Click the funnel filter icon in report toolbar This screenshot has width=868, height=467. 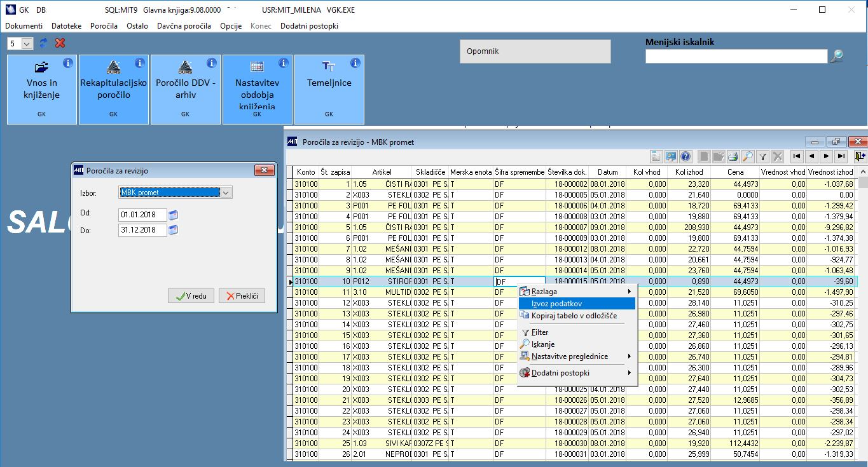(762, 156)
